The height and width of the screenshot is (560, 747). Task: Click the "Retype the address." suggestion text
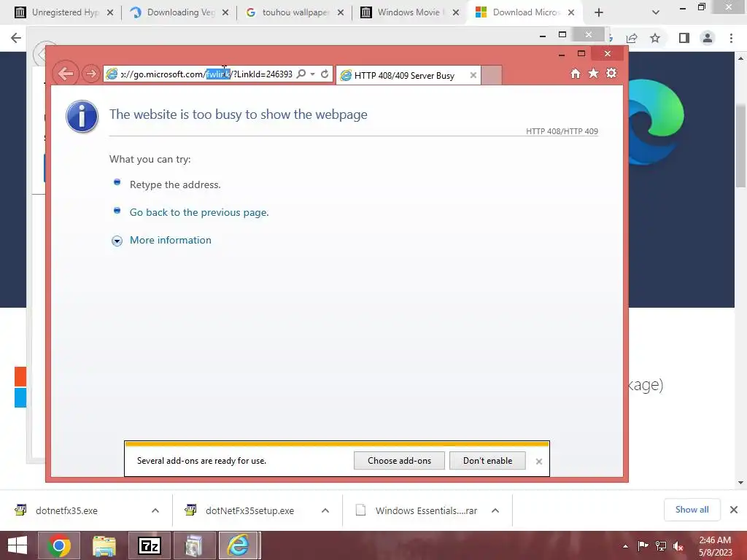[175, 184]
